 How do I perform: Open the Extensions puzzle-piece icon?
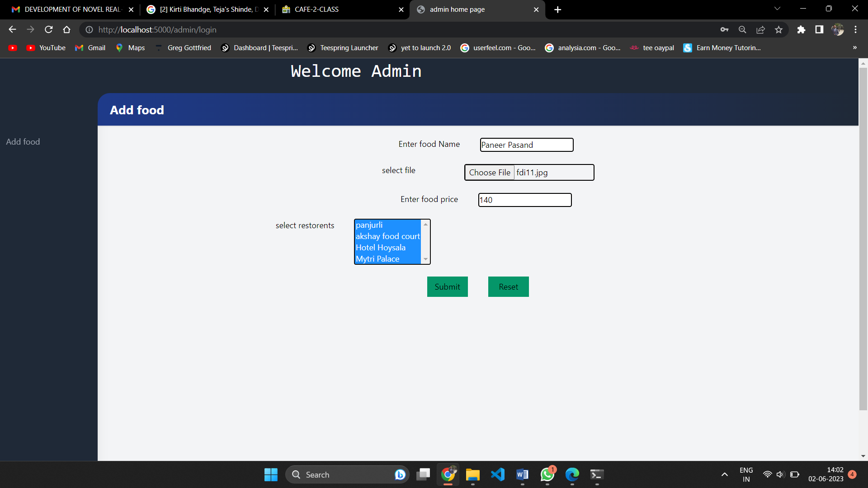pos(802,29)
